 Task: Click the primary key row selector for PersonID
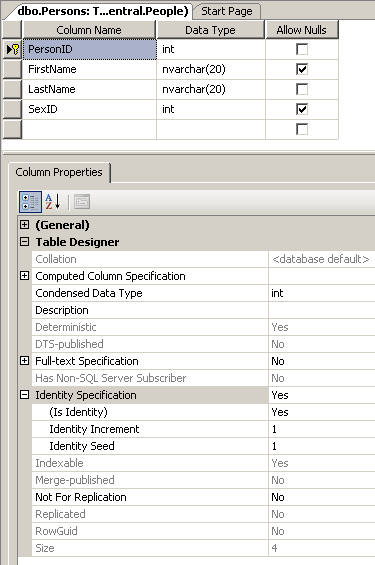click(12, 49)
